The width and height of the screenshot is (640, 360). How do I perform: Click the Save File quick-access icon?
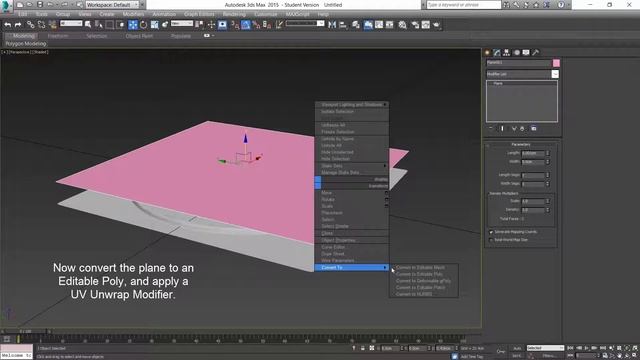pos(40,5)
